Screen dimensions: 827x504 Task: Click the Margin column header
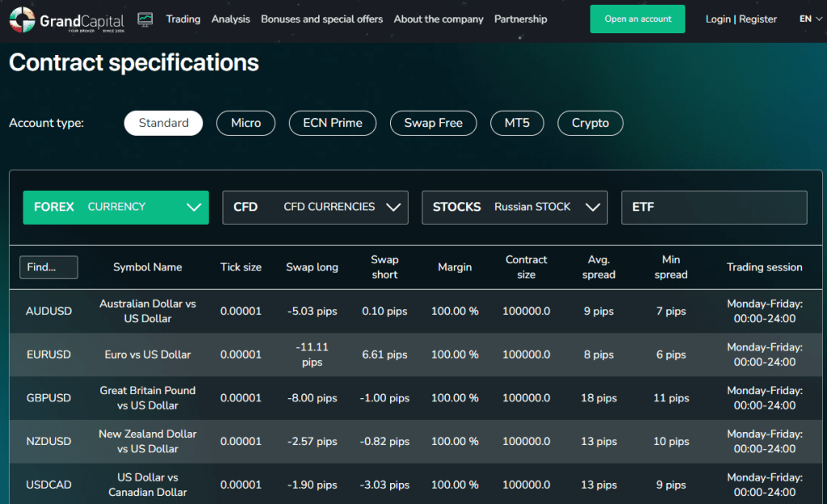pos(455,267)
